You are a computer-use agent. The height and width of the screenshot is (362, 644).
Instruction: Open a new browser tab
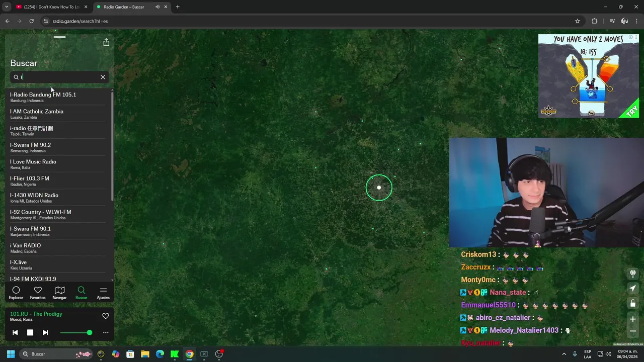click(x=178, y=7)
